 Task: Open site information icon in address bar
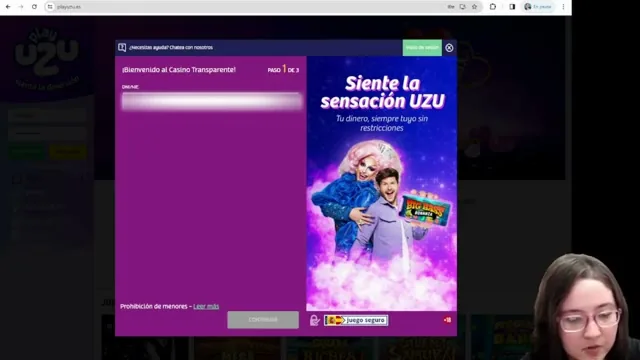pos(50,7)
